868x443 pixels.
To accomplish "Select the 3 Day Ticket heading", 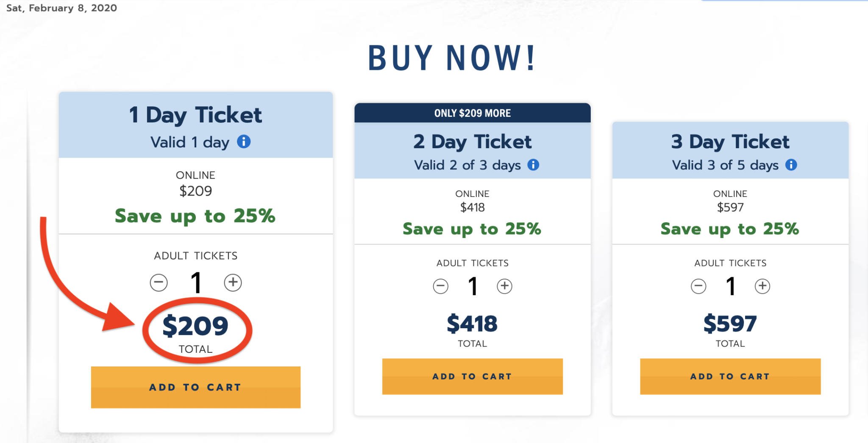I will [730, 142].
